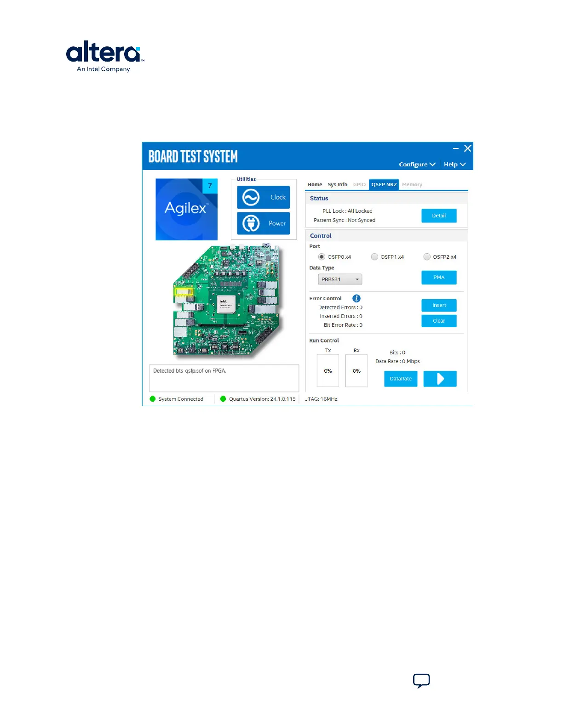Click the Tx 0% progress bar
Image resolution: width=563 pixels, height=728 pixels.
(328, 370)
